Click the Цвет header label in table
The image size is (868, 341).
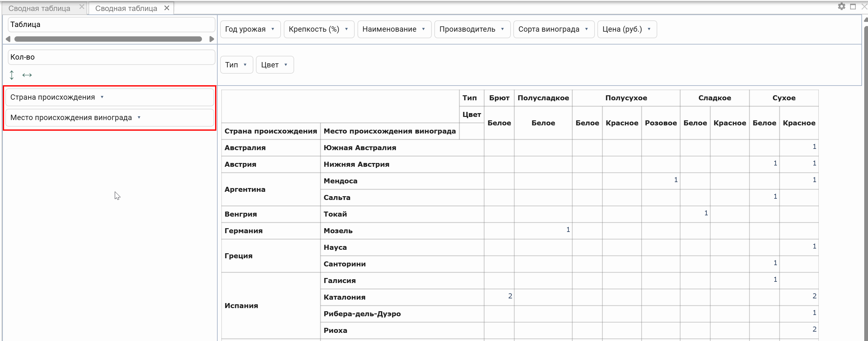pyautogui.click(x=472, y=115)
